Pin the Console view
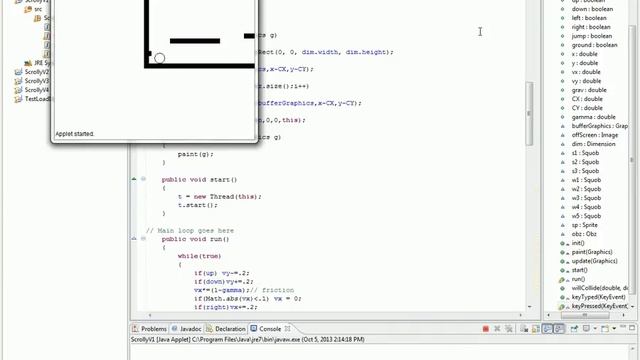The width and height of the screenshot is (640, 360). click(574, 329)
